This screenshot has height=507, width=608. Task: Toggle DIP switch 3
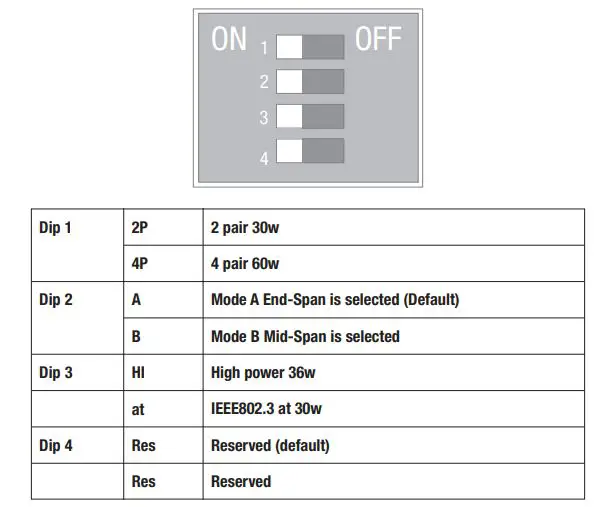pos(309,116)
